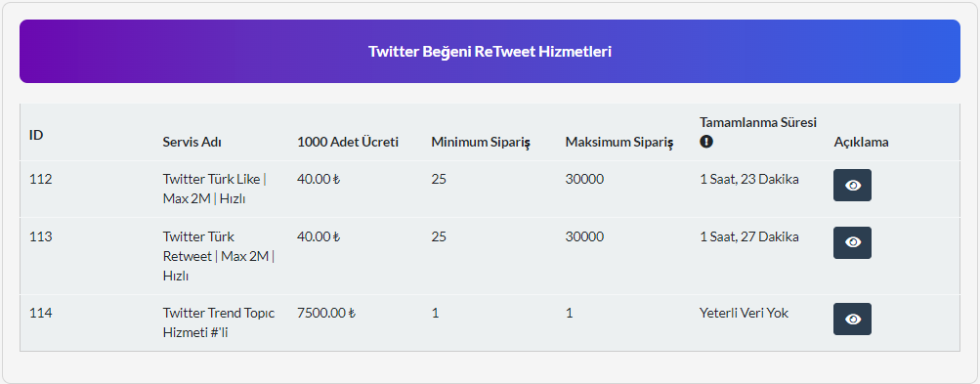The height and width of the screenshot is (384, 980).
Task: Click the 1 Saat, 23 Dakika cell
Action: 748,180
